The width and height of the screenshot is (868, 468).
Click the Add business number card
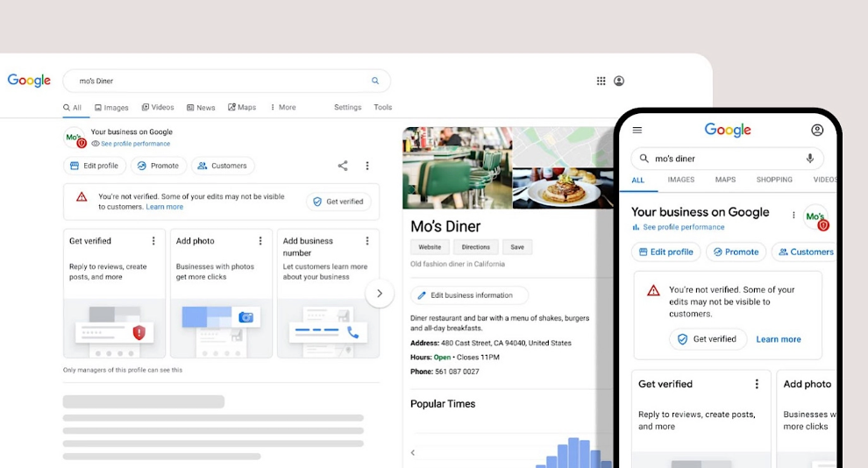(x=328, y=294)
